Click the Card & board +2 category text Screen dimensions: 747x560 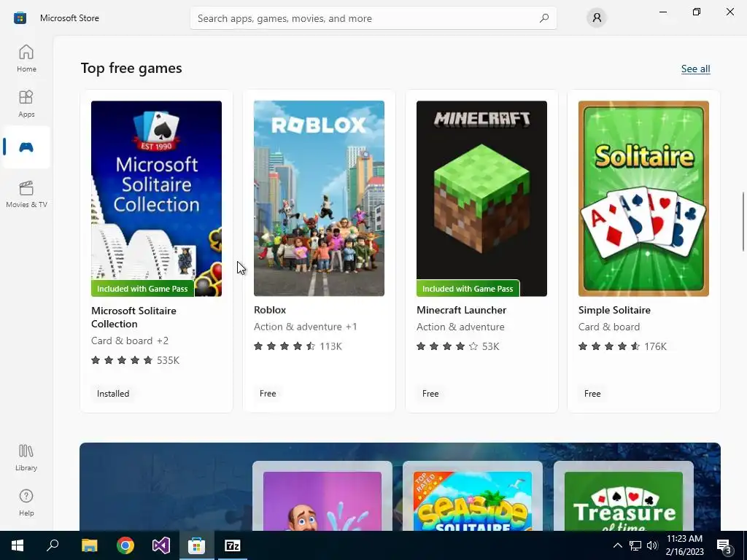(x=130, y=341)
